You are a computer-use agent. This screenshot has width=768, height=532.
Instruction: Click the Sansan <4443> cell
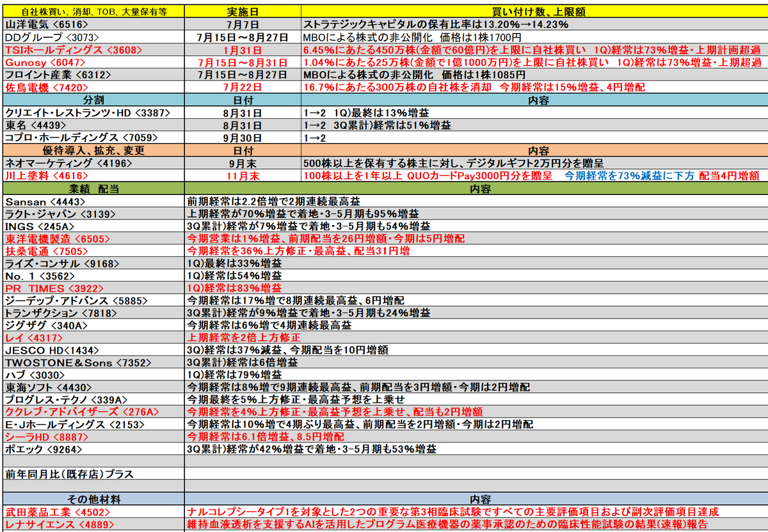pyautogui.click(x=94, y=201)
